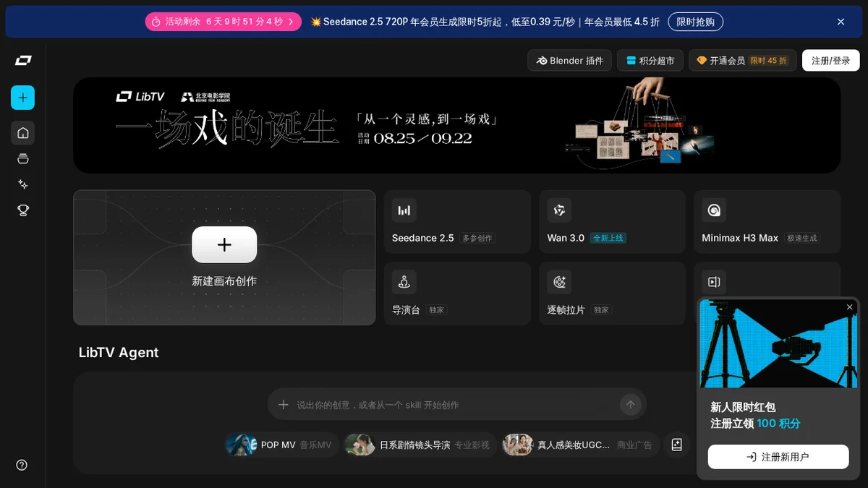The height and width of the screenshot is (488, 868).
Task: Click the 新人限时红包 headline text
Action: click(x=743, y=407)
